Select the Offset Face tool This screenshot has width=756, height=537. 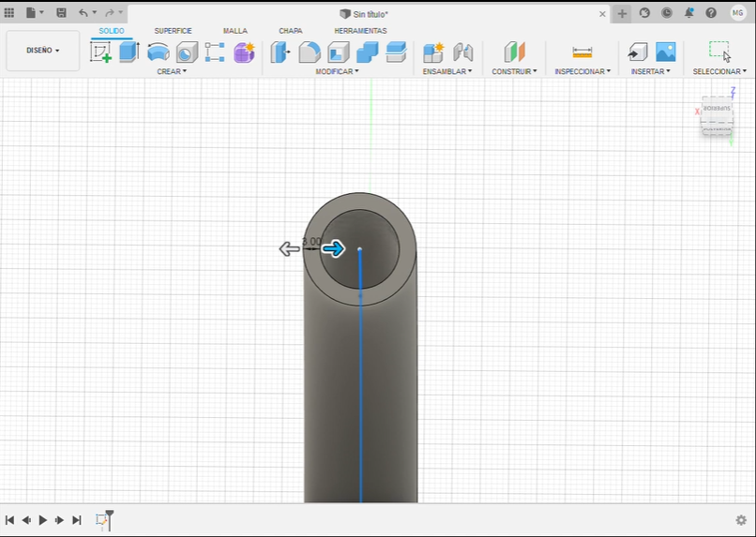coord(397,52)
